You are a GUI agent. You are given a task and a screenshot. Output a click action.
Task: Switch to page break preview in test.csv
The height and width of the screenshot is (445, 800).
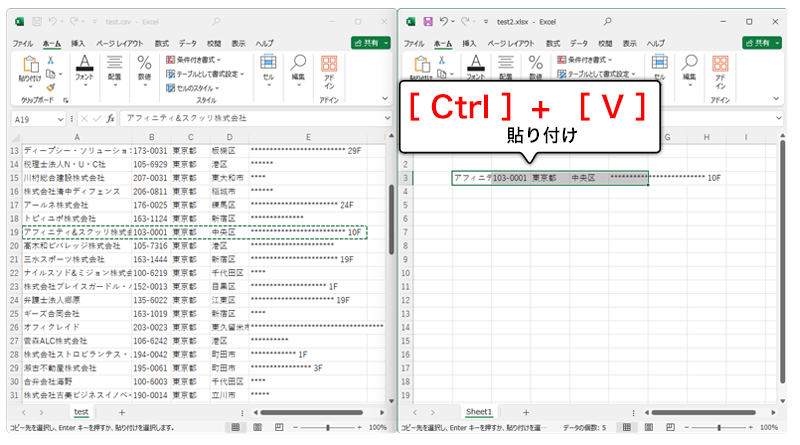[277, 427]
